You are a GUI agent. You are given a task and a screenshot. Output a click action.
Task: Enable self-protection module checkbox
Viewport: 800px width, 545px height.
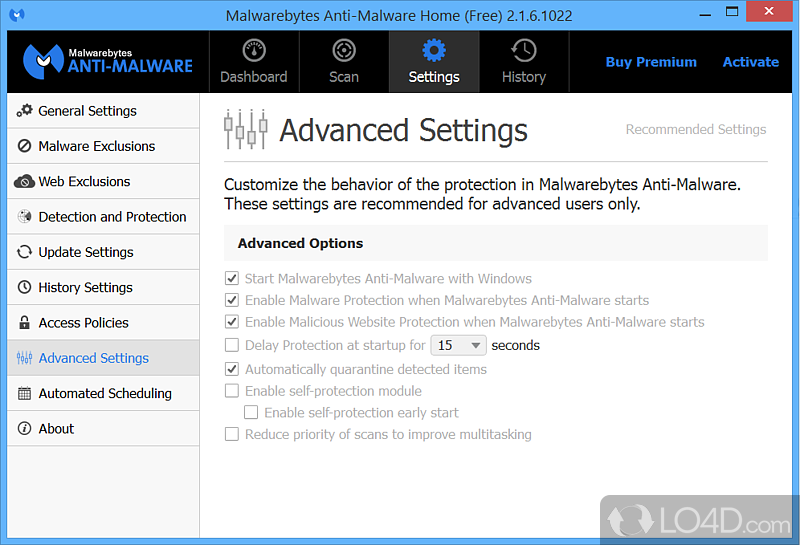click(x=232, y=391)
